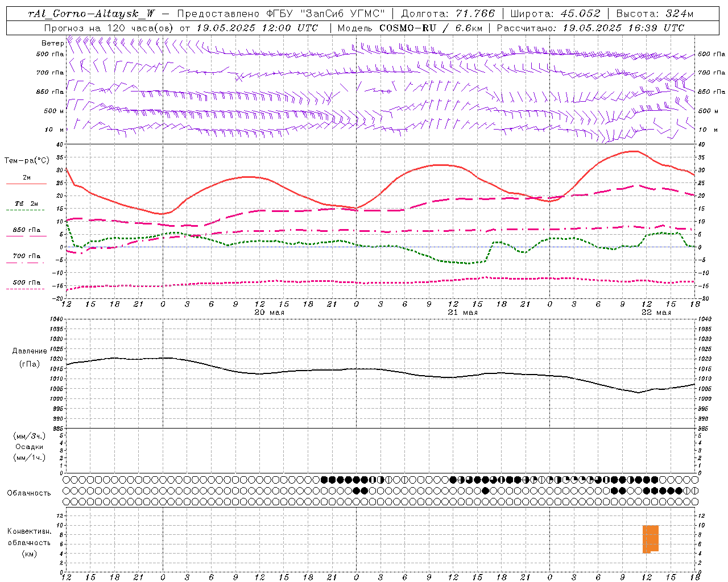Viewport: 728px width, 582px height.
Task: Click the Осадки precipitation label
Action: pos(29,447)
